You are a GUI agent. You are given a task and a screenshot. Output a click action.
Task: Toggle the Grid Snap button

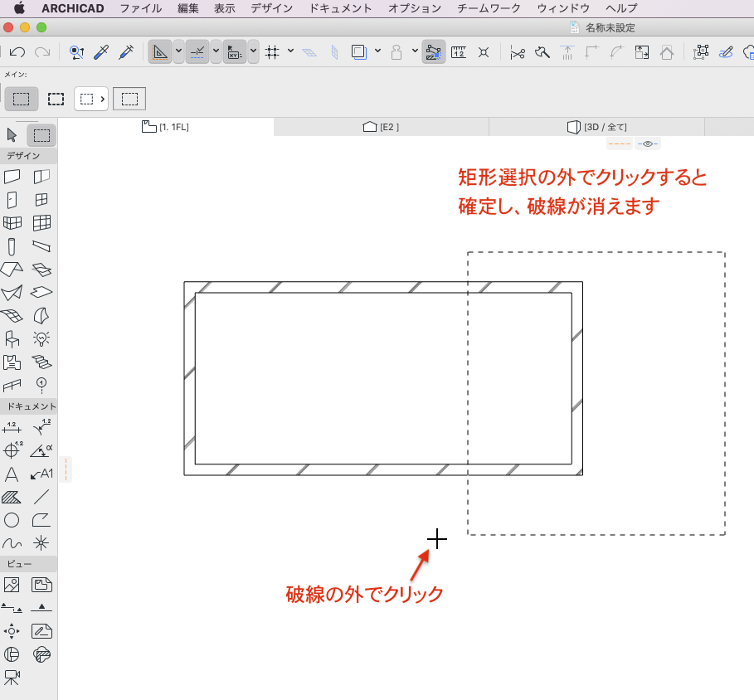coord(272,52)
